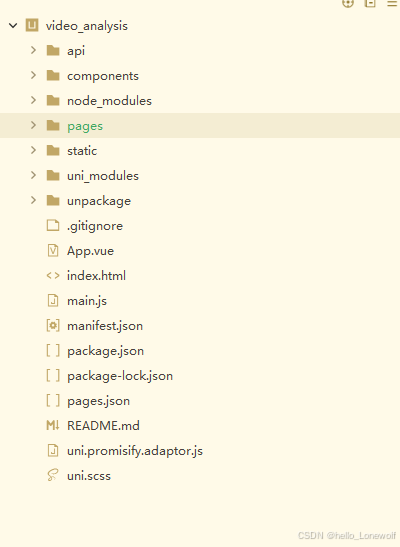This screenshot has height=547, width=400.
Task: Click the JSON bracket icon beside package.json
Action: pyautogui.click(x=53, y=351)
